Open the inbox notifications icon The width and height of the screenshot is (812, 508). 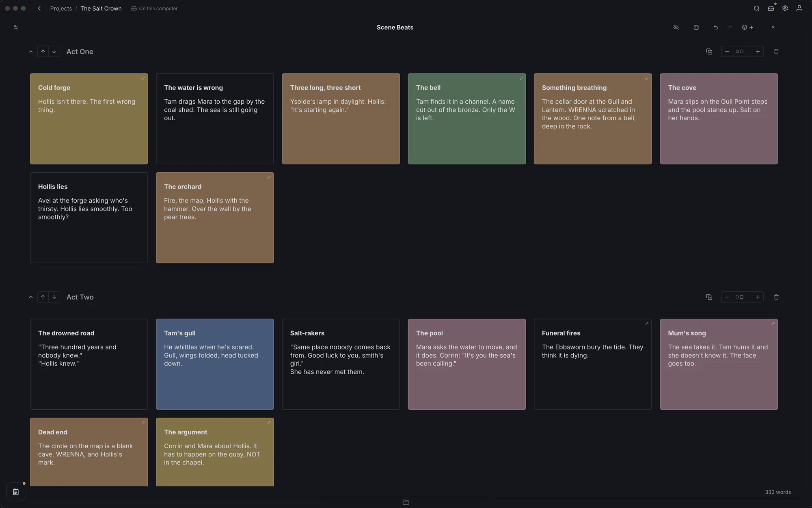[771, 8]
